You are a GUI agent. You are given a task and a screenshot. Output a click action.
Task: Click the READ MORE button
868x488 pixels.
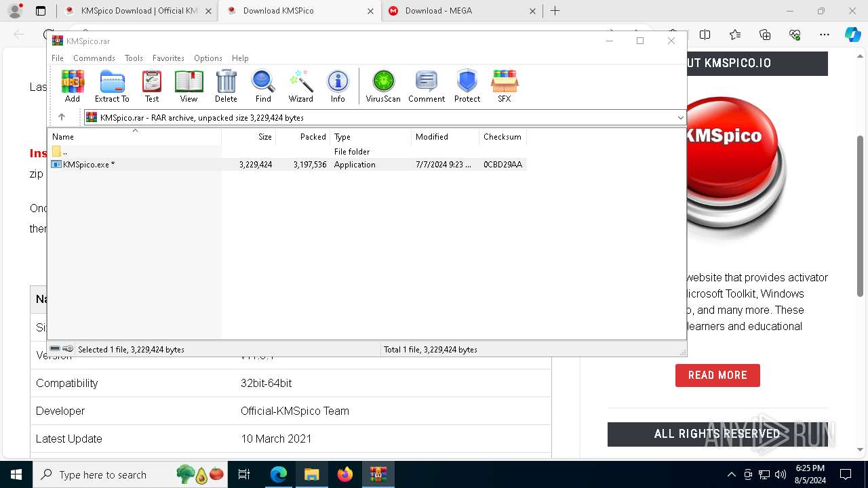pyautogui.click(x=717, y=375)
